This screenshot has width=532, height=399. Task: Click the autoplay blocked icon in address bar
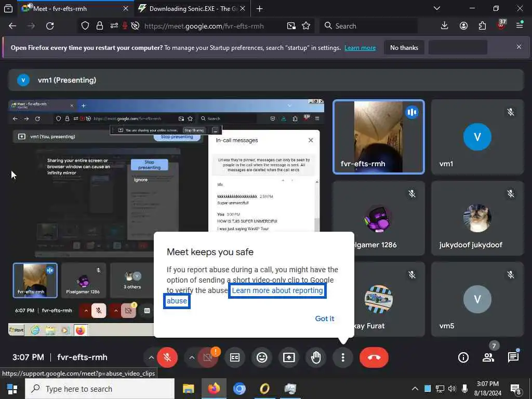135,26
